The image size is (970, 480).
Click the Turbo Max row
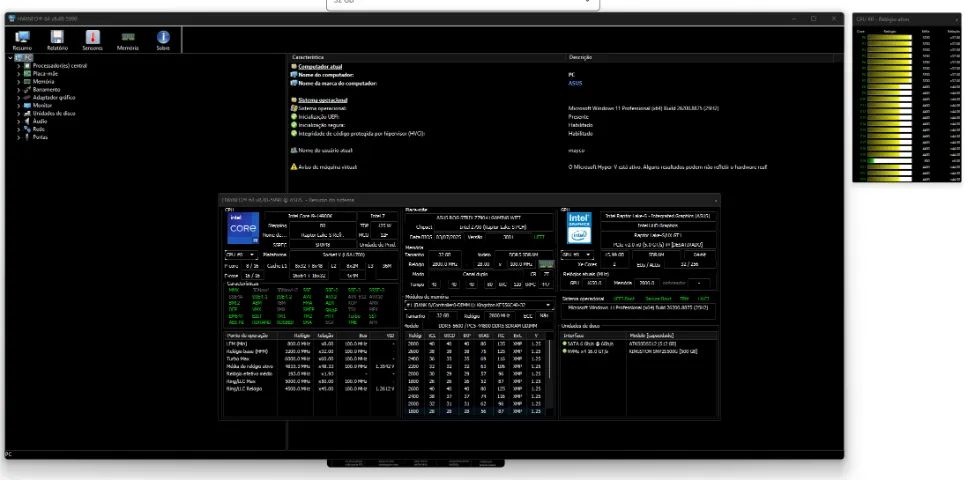(311, 359)
